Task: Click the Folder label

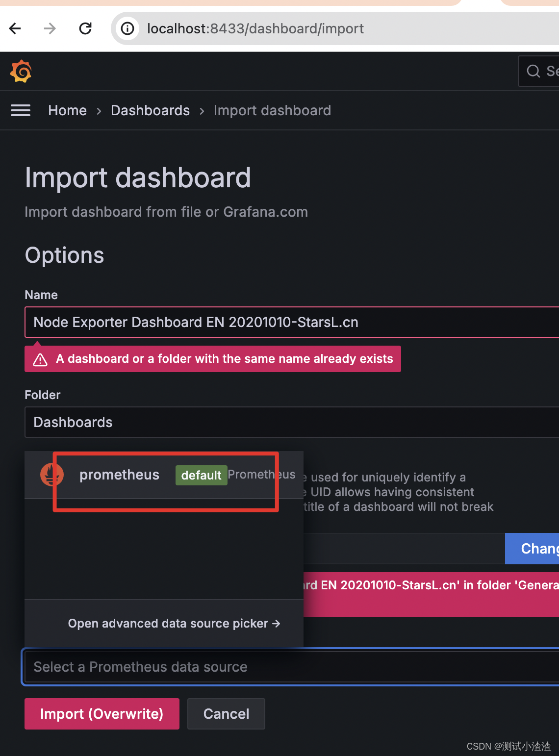Action: [x=43, y=395]
